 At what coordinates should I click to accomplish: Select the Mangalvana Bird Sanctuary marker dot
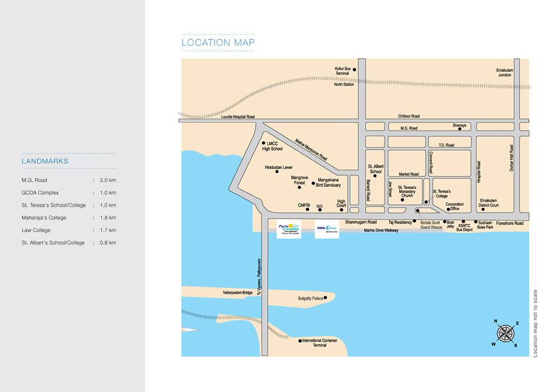click(313, 183)
